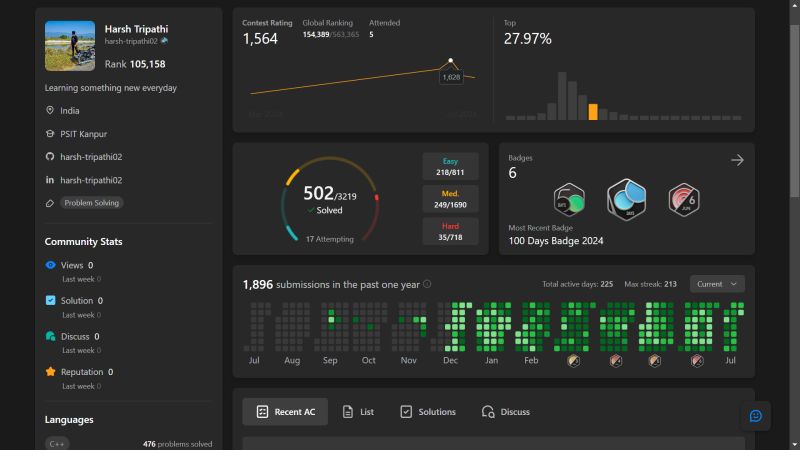Viewport: 800px width, 450px height.
Task: Click the 17 Attempting label
Action: 330,239
